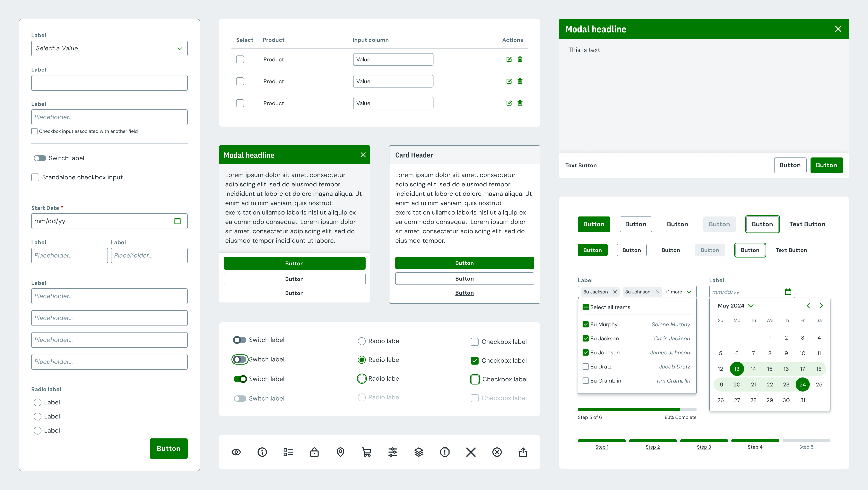
Task: Click the share upload icon
Action: pos(523,452)
